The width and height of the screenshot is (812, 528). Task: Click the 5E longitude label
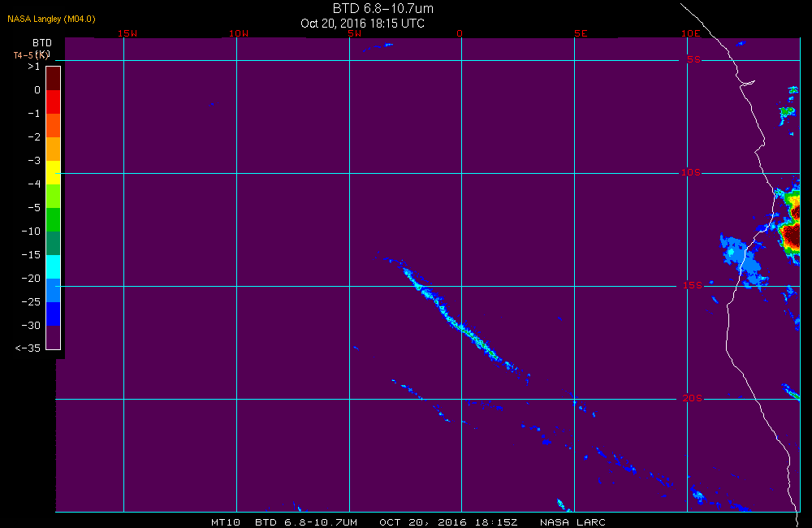point(581,33)
